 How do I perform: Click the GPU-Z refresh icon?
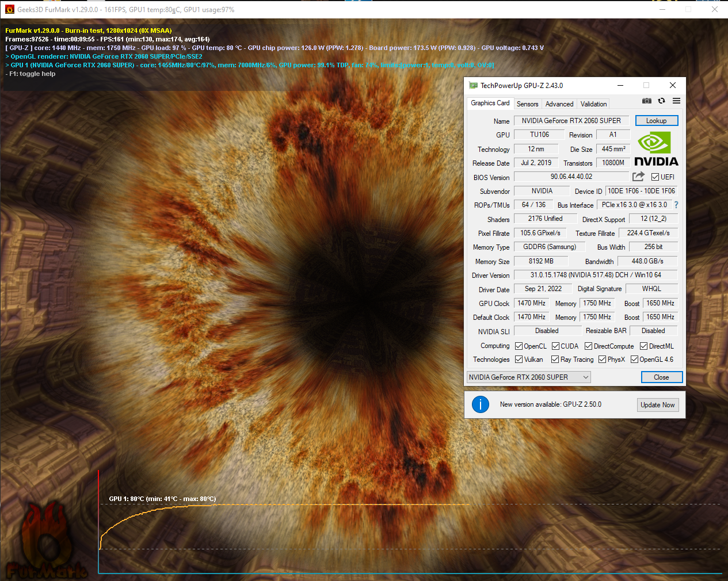[661, 101]
